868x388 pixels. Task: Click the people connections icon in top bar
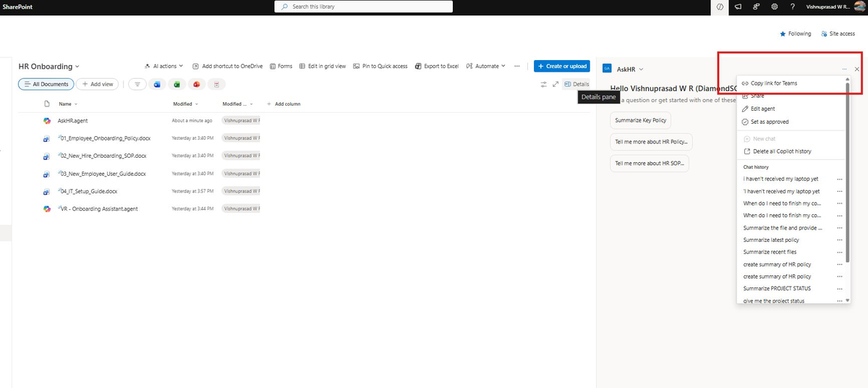click(757, 7)
